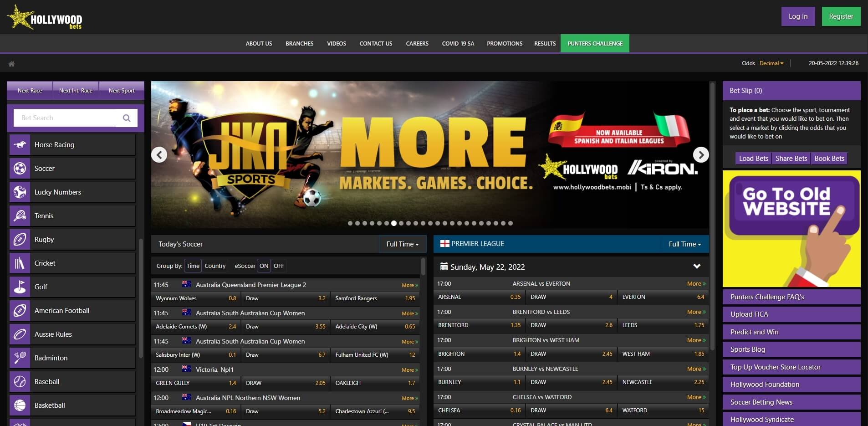The height and width of the screenshot is (426, 868).
Task: Click the Register button
Action: (x=840, y=16)
